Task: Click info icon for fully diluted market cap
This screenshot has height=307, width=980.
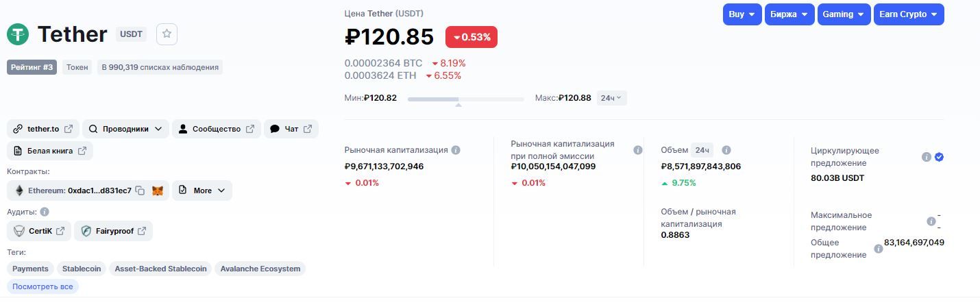Action: tap(638, 150)
